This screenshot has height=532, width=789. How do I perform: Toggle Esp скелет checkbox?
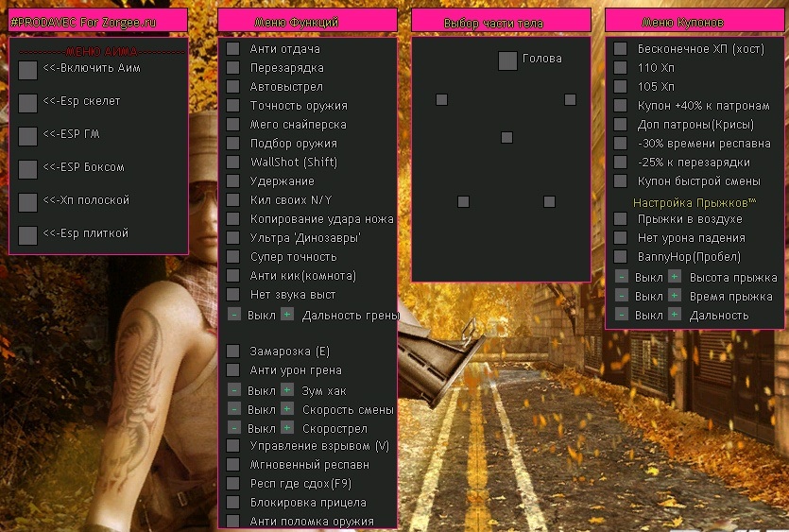coord(27,103)
